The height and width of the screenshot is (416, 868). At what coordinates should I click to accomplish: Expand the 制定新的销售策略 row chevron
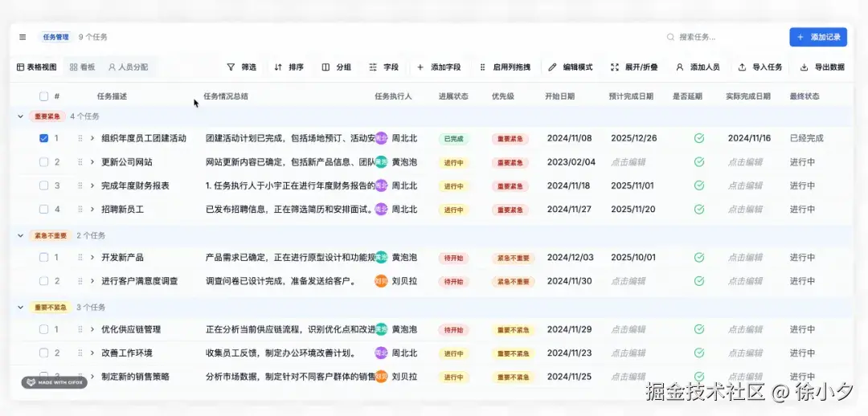92,377
